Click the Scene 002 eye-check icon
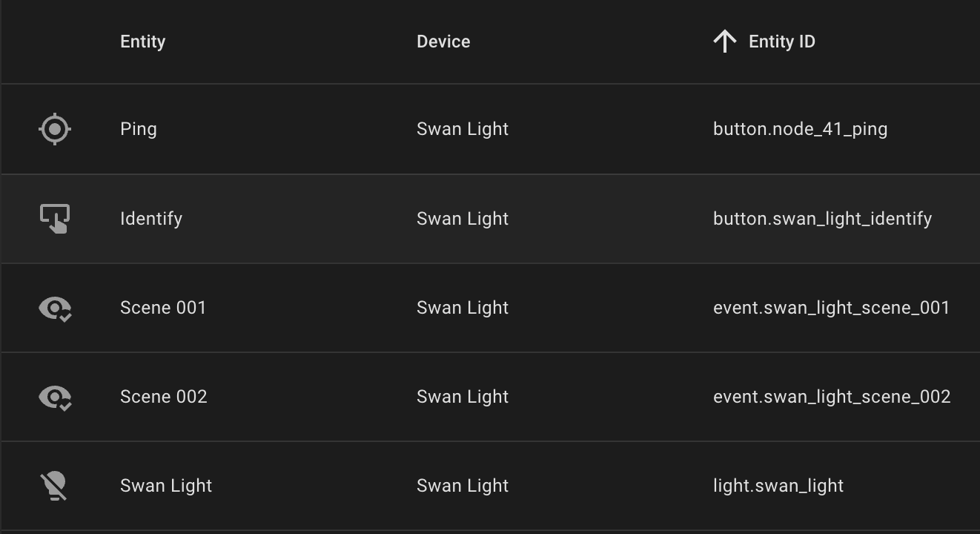Image resolution: width=980 pixels, height=534 pixels. click(55, 397)
